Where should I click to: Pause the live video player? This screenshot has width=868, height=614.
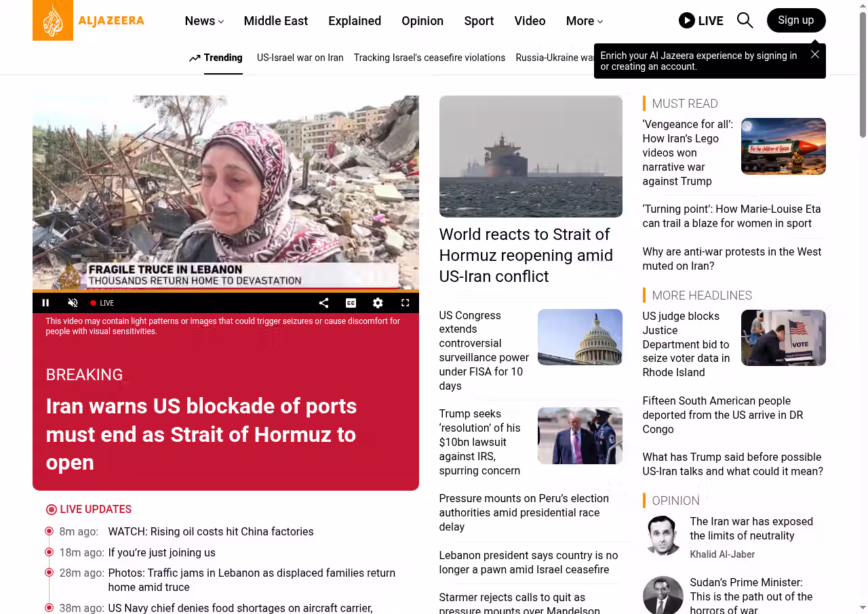46,303
